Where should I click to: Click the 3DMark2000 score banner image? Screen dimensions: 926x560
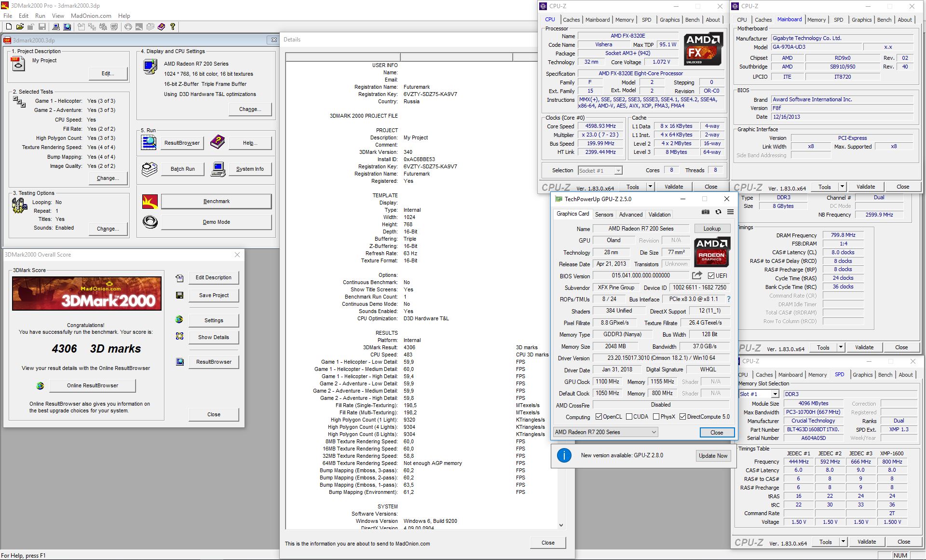pyautogui.click(x=87, y=293)
